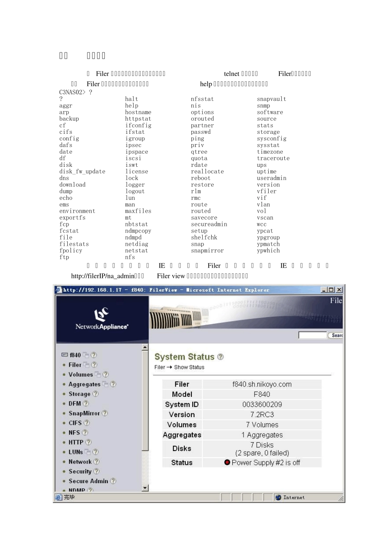
Task: Open the SnapMirror sidebar section
Action: (x=84, y=413)
